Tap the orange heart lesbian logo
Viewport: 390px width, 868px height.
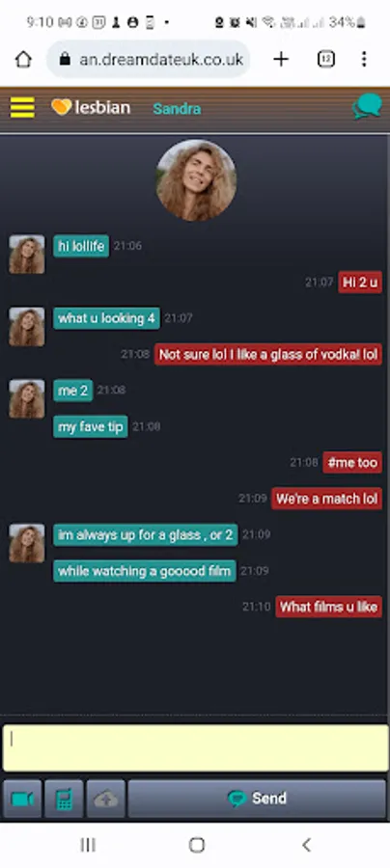click(91, 107)
